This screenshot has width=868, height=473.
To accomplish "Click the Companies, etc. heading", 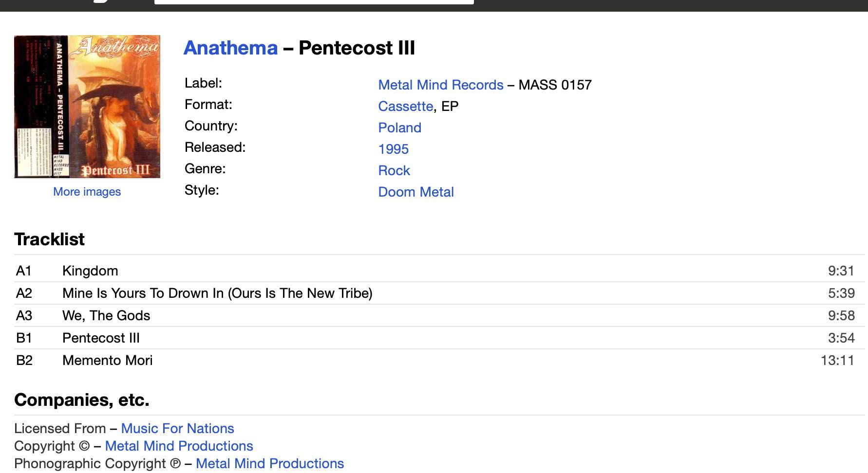I will click(82, 400).
